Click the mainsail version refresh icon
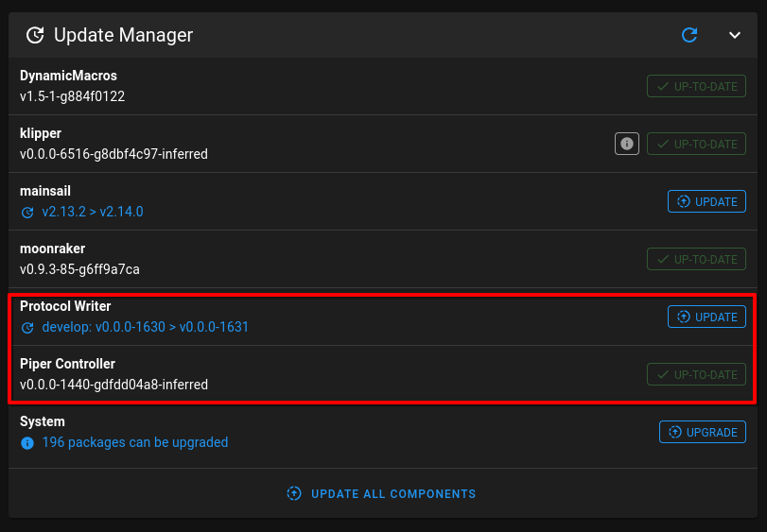 point(27,213)
